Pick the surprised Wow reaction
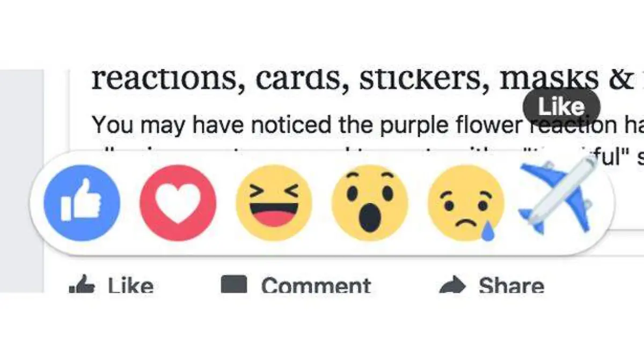The image size is (644, 361). click(370, 203)
